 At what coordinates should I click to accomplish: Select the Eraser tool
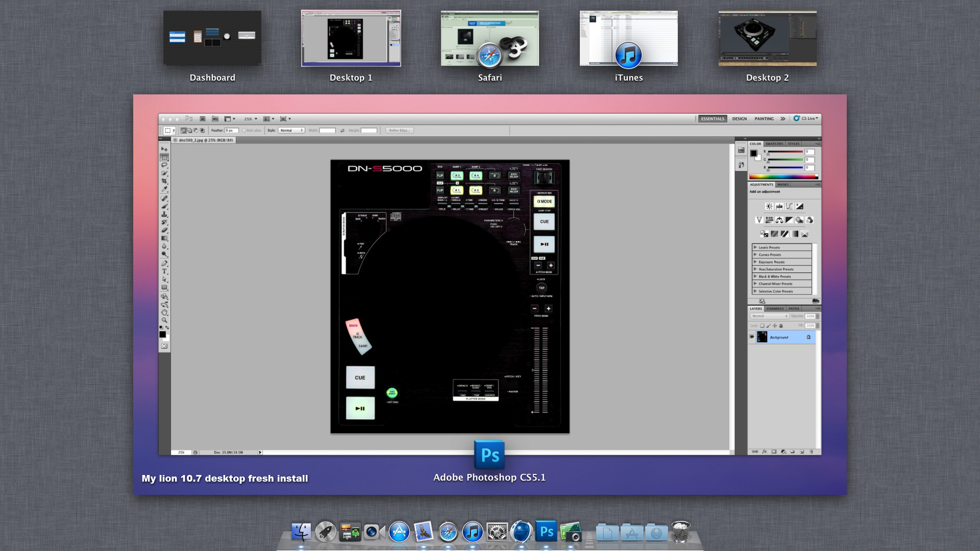(x=164, y=230)
